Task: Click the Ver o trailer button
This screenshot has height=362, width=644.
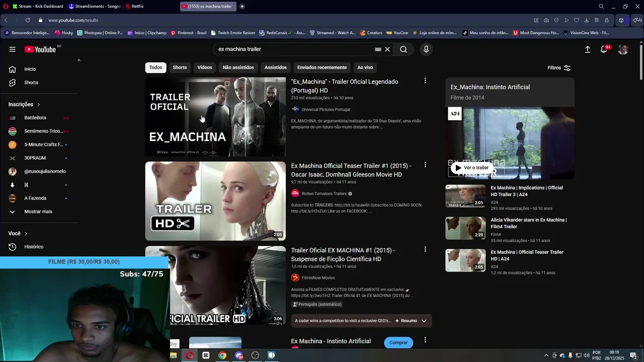Action: 472,167
